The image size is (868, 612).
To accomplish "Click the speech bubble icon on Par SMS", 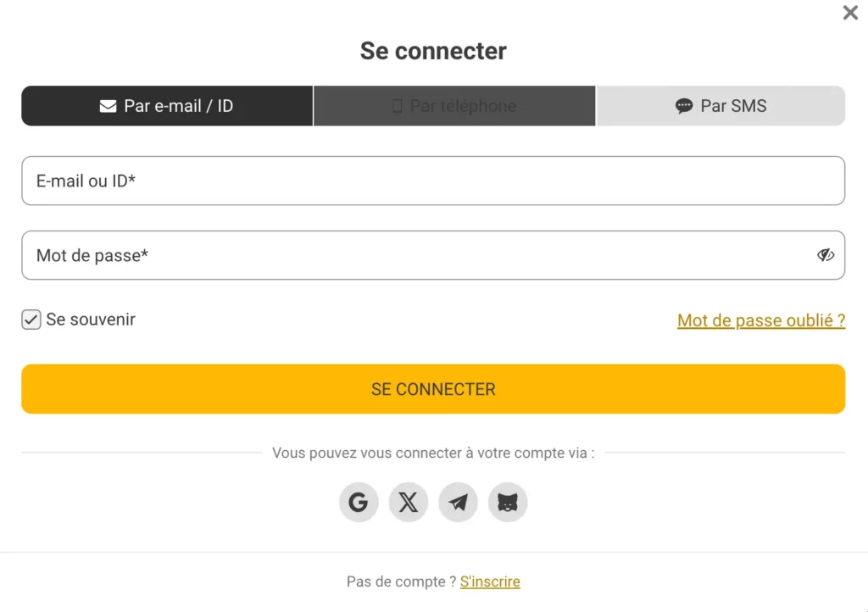I will coord(683,105).
